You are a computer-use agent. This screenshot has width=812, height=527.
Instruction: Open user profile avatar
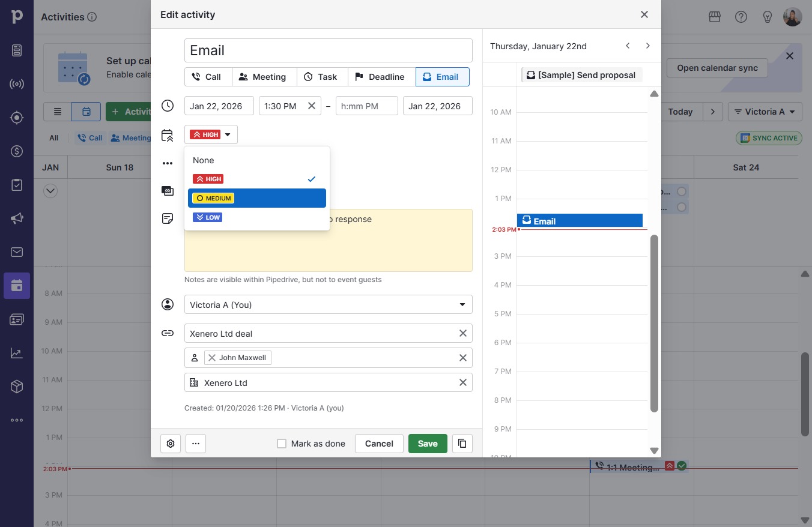pos(793,17)
